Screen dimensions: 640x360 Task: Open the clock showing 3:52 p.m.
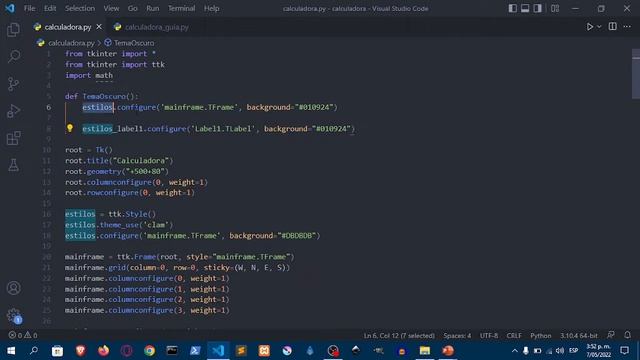[x=599, y=351]
